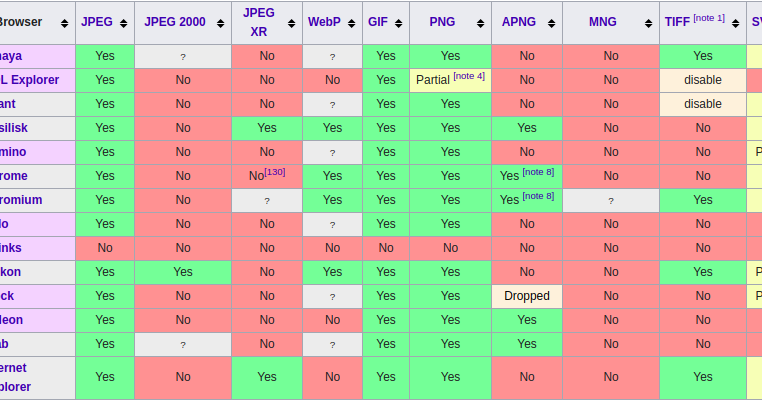Open the MNG header link
Viewport: 762px width, 400px height.
[x=603, y=22]
